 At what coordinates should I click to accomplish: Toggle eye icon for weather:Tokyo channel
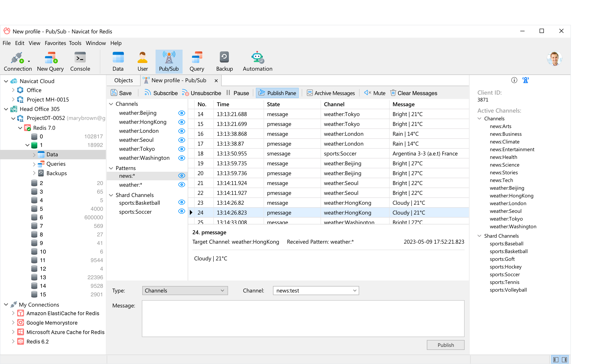tap(181, 149)
